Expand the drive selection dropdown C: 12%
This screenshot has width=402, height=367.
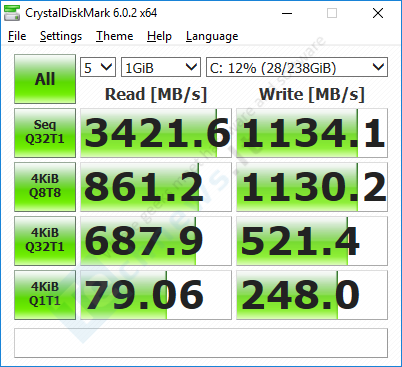point(297,67)
